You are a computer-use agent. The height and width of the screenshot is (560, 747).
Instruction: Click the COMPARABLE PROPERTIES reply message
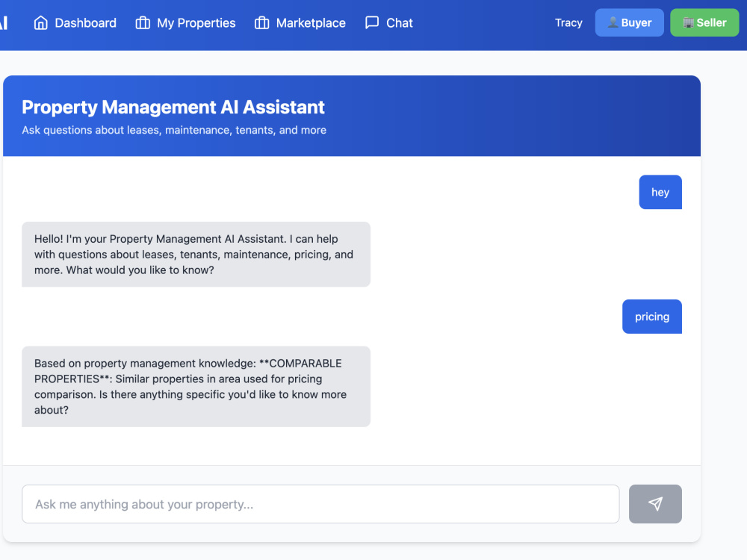point(196,387)
